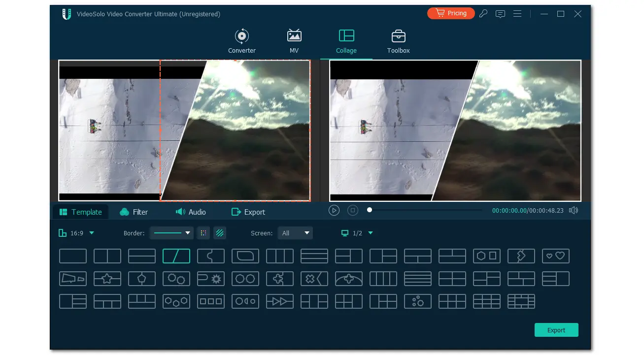Switch to the Collage tab

pos(346,41)
